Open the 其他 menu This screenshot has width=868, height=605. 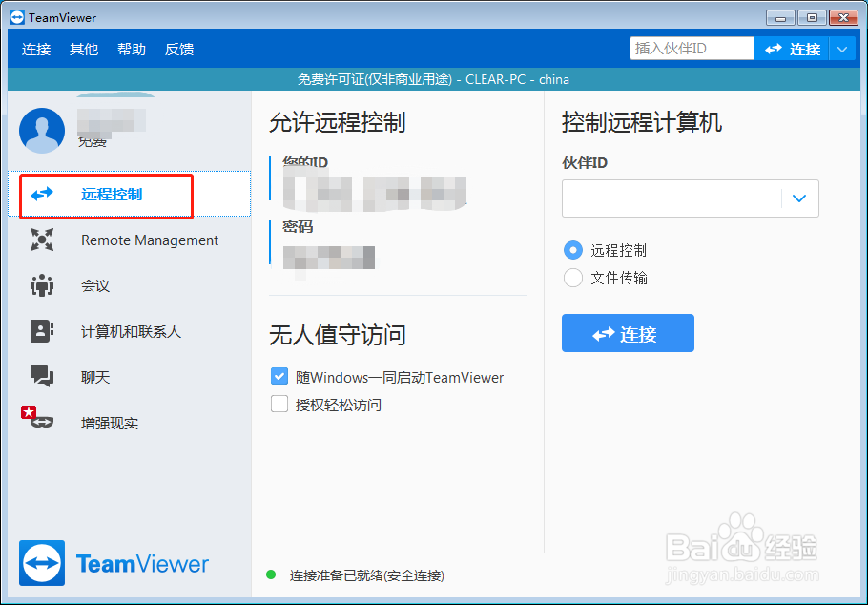84,50
